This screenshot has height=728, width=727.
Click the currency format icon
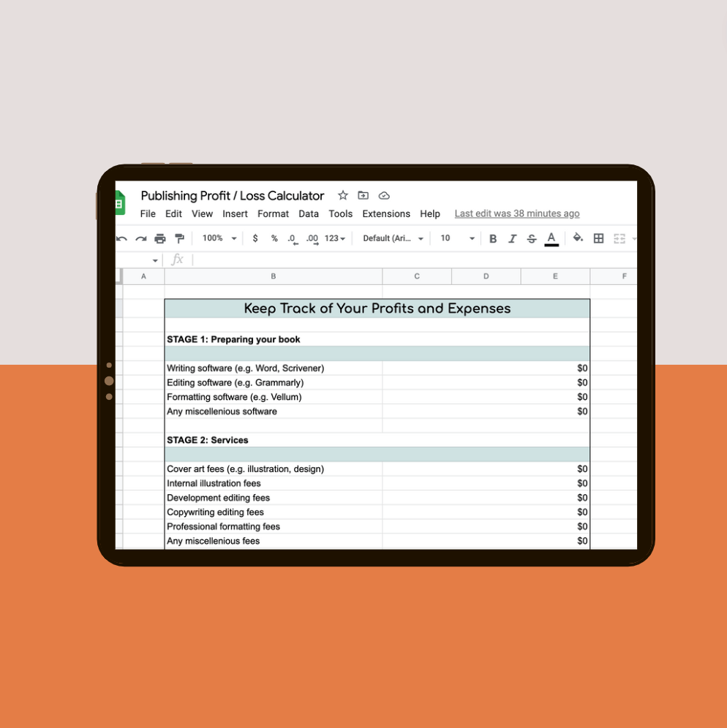pyautogui.click(x=255, y=238)
